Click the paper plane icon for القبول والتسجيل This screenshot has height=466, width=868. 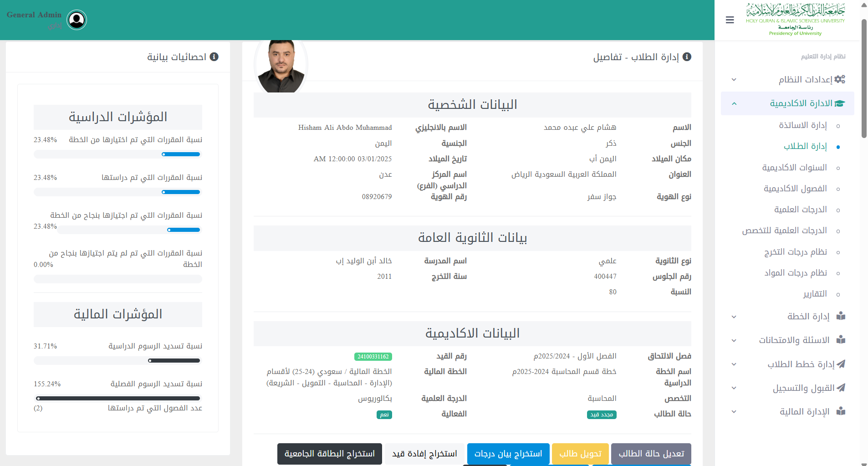(841, 388)
